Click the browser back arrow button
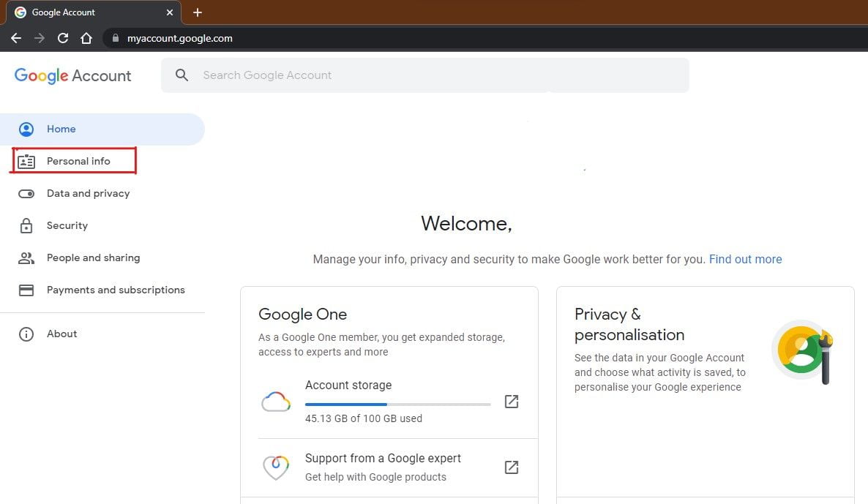Screen dimensions: 868x504 pos(16,38)
